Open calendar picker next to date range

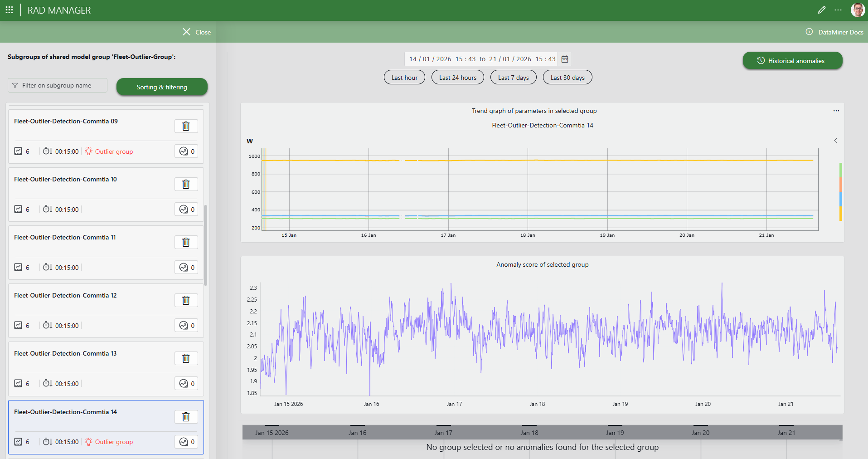(565, 59)
